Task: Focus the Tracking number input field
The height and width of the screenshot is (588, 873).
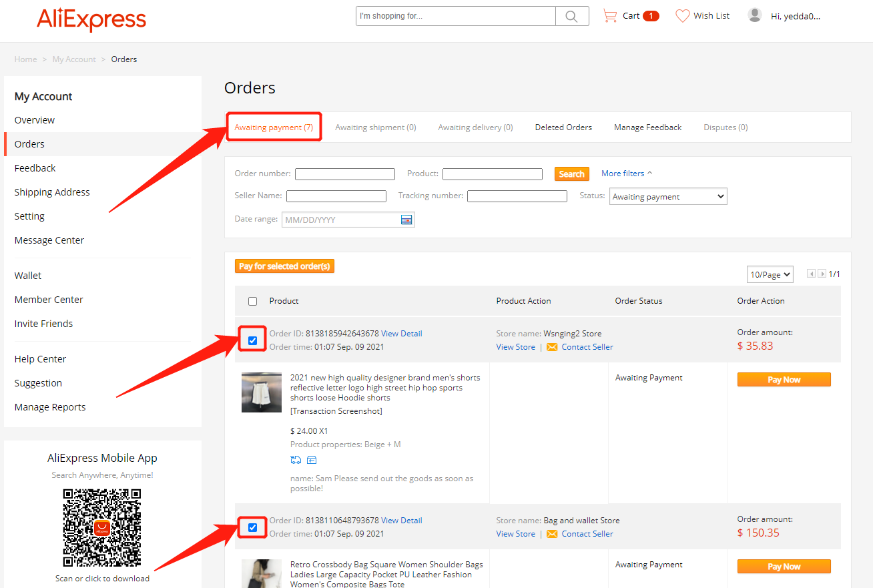Action: (517, 196)
